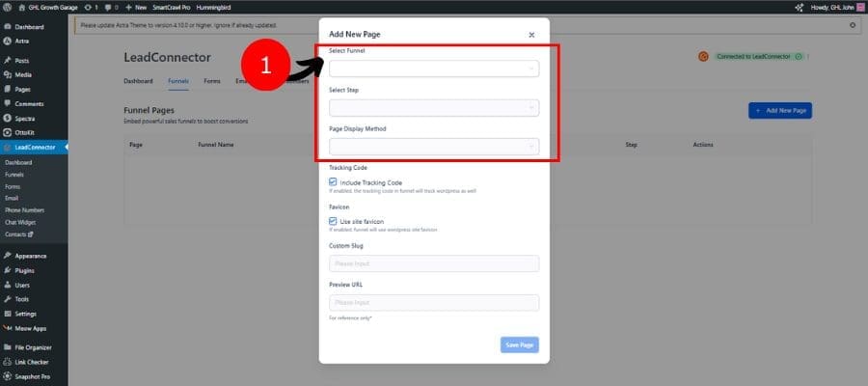Open Forms submenu item in sidebar
The height and width of the screenshot is (386, 868).
coord(13,186)
